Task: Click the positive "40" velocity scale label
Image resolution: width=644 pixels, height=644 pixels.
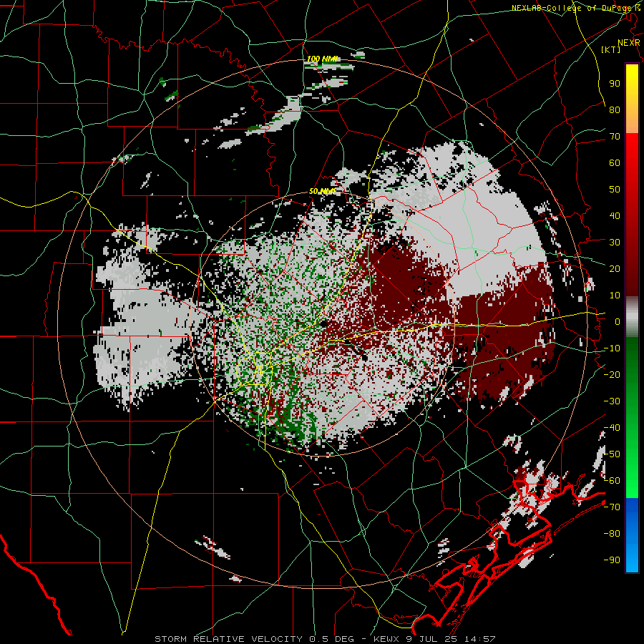Action: pos(615,215)
